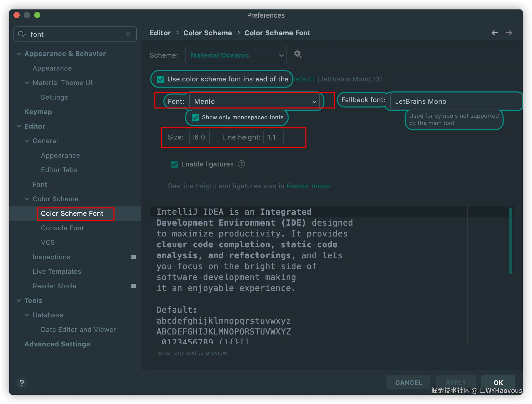This screenshot has width=532, height=404.
Task: Click the forward navigation arrow
Action: click(x=509, y=33)
